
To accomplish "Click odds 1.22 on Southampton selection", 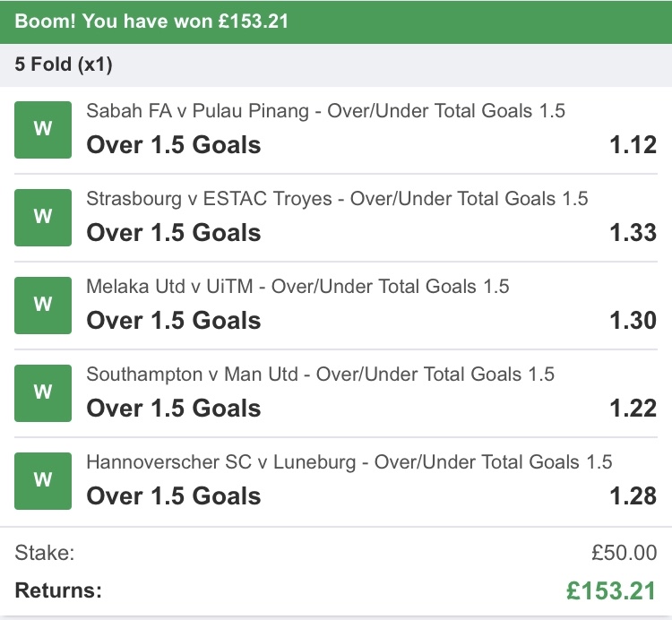I will [x=633, y=409].
